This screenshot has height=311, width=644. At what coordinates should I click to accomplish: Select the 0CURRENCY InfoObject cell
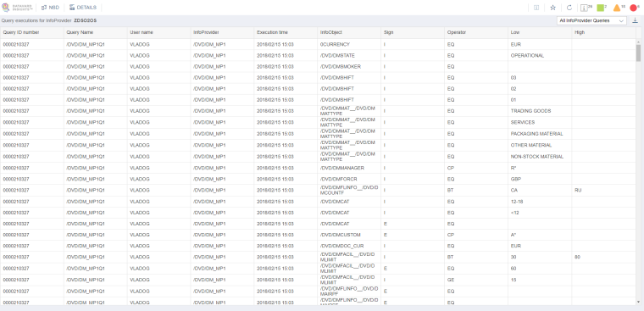[349, 44]
